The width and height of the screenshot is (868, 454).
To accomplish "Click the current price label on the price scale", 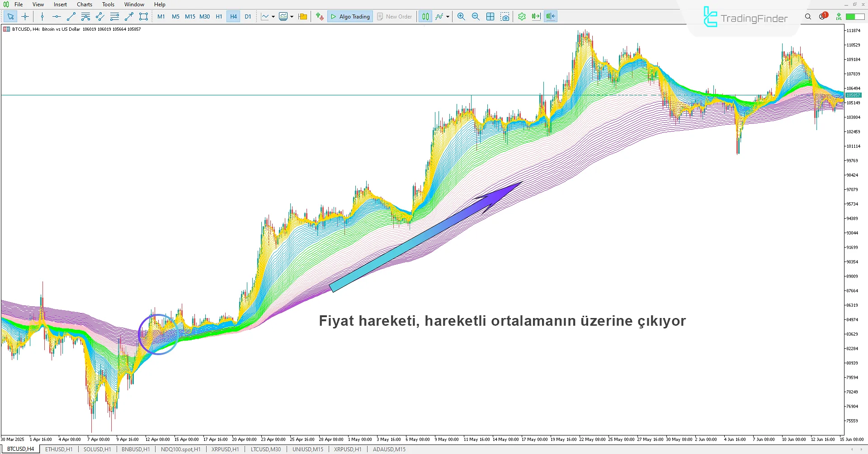I will click(854, 95).
